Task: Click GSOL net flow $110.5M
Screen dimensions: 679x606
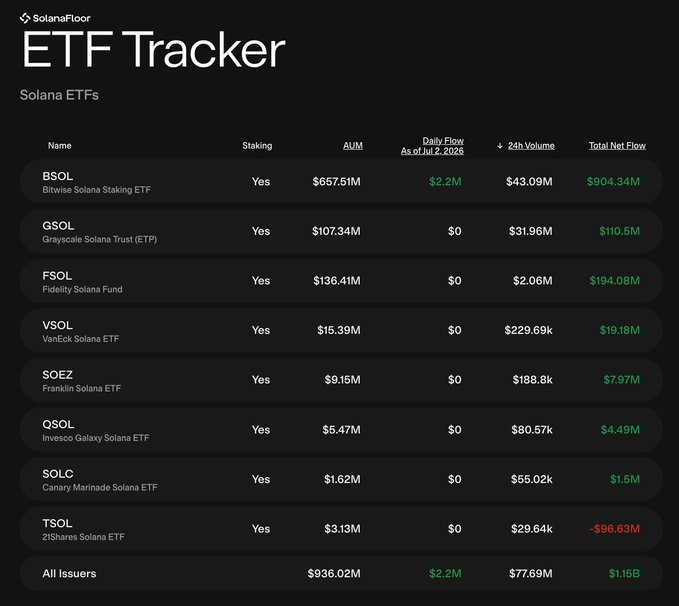Action: [x=619, y=231]
